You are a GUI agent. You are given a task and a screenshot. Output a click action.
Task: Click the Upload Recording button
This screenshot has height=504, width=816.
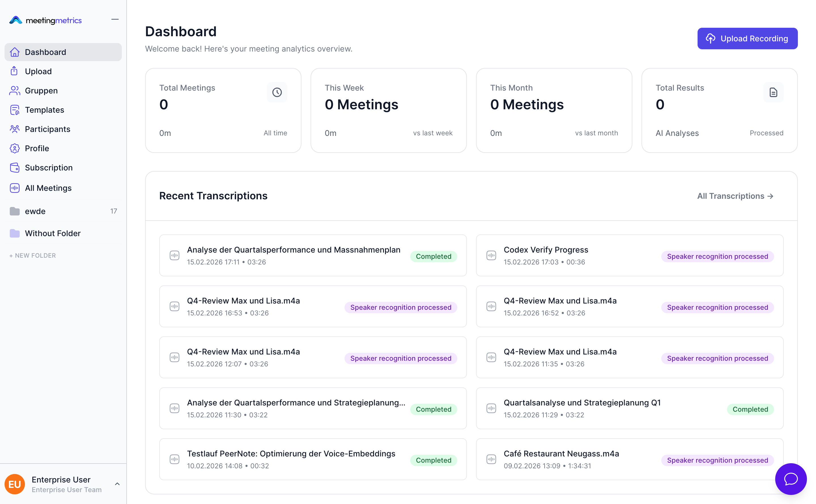pyautogui.click(x=747, y=39)
